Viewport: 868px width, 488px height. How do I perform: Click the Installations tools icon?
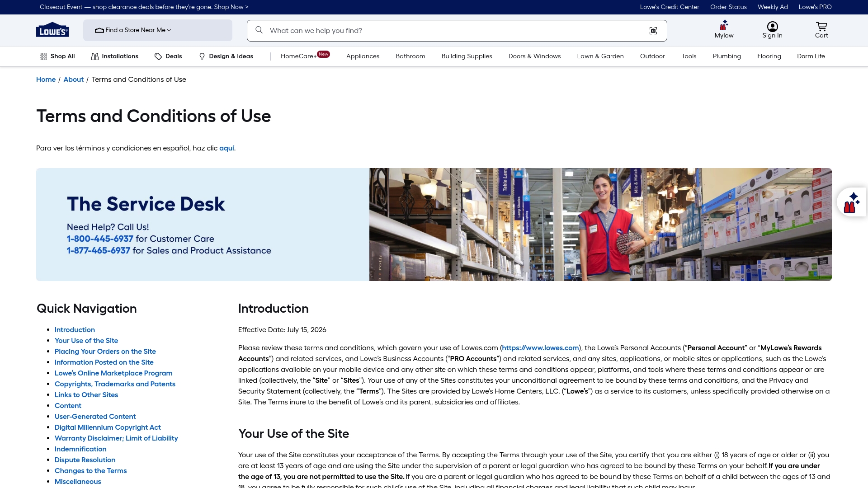(95, 56)
